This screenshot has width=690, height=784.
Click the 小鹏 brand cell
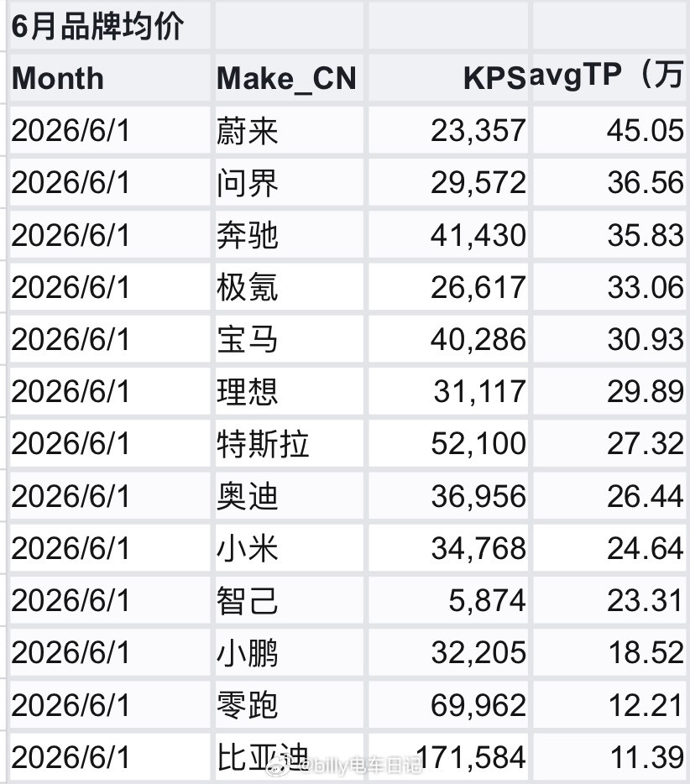coord(290,652)
